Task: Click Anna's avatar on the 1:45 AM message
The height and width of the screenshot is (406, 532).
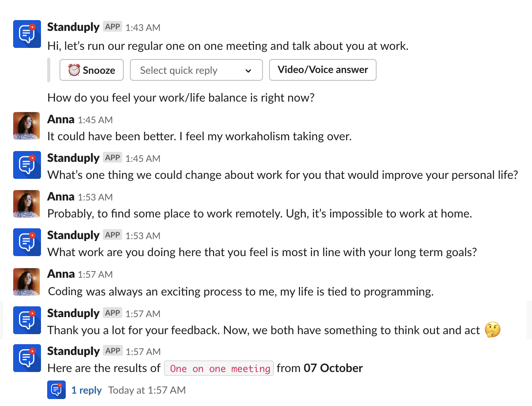Action: tap(27, 126)
